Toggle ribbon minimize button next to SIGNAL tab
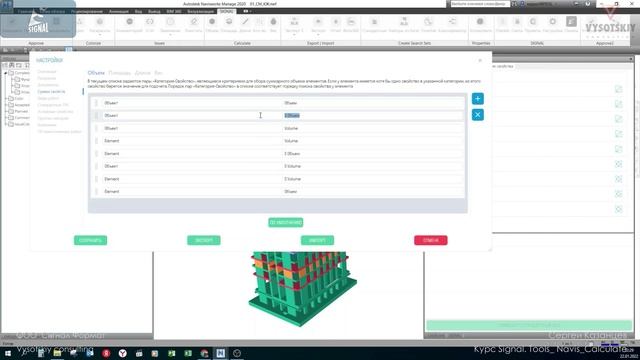Image resolution: width=640 pixels, height=360 pixels. click(x=246, y=11)
